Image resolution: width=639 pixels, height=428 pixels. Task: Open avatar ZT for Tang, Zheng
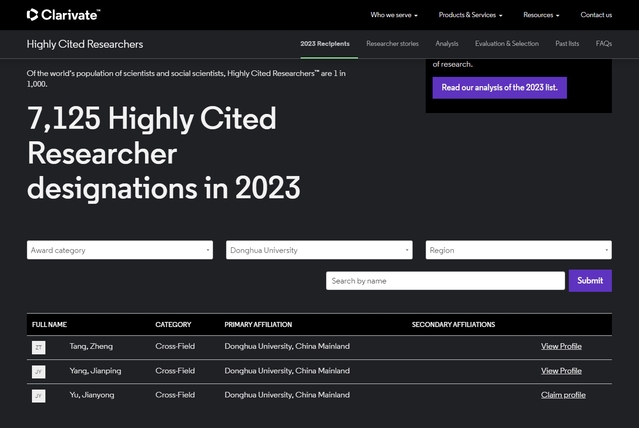pyautogui.click(x=39, y=347)
